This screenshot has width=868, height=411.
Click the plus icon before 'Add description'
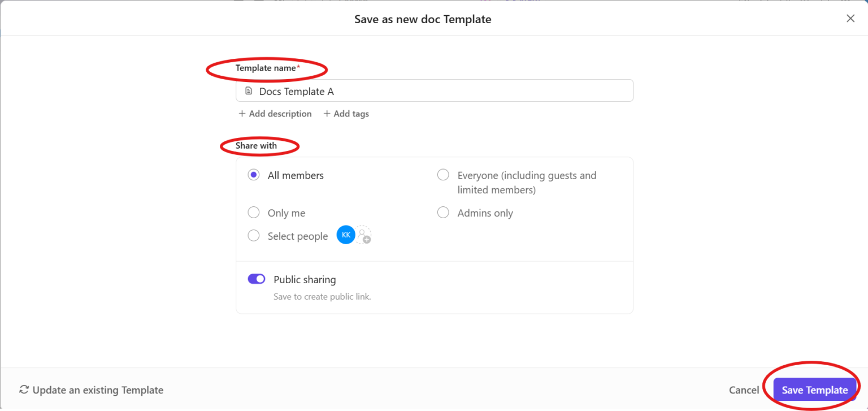point(242,113)
